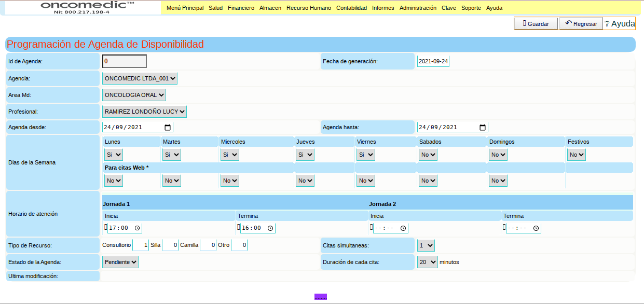Open the Profesional dropdown list

pos(144,112)
